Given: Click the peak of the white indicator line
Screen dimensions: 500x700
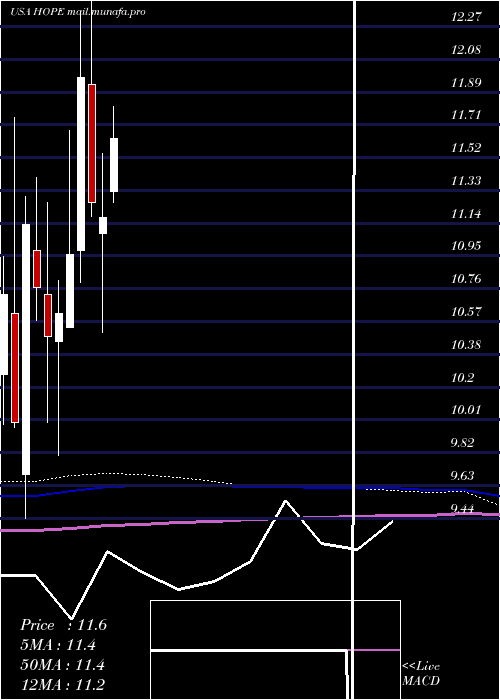Looking at the screenshot, I should pyautogui.click(x=286, y=501).
